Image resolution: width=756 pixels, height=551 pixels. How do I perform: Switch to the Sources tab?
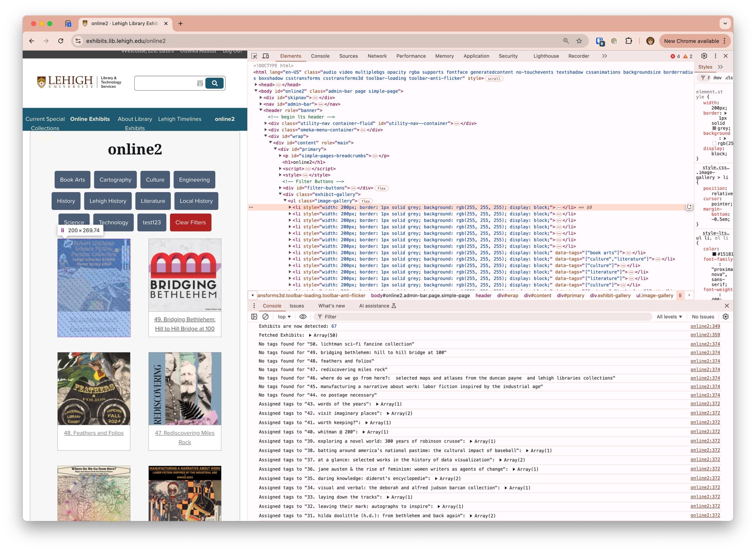coord(348,56)
